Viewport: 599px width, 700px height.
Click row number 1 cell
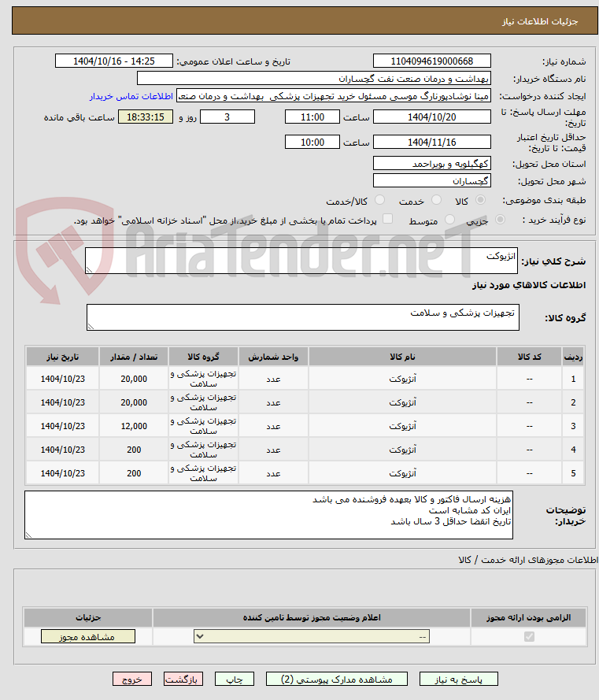pos(573,379)
